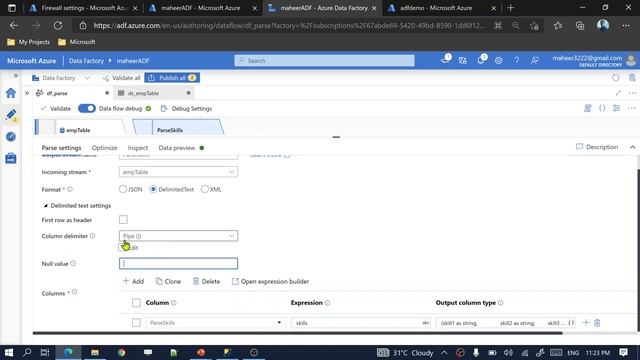Switch to the Inspect tab
640x360 pixels.
tap(138, 148)
